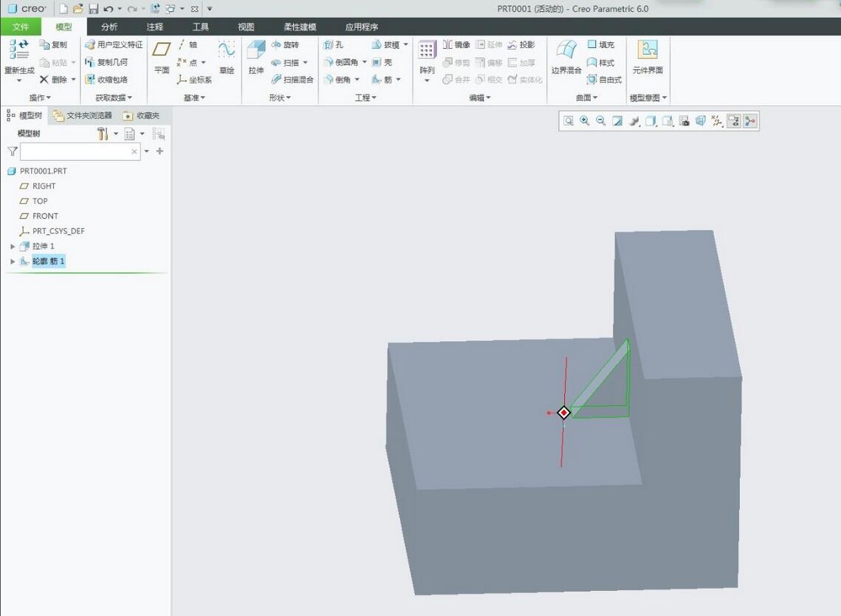
Task: Open the 收藏夹 favorites tab
Action: [x=142, y=115]
